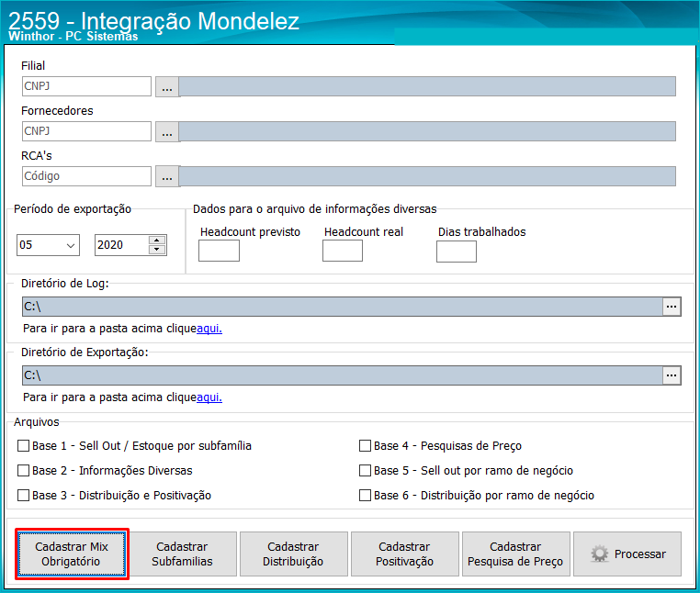Open the Filial lookup ellipsis button

click(167, 86)
